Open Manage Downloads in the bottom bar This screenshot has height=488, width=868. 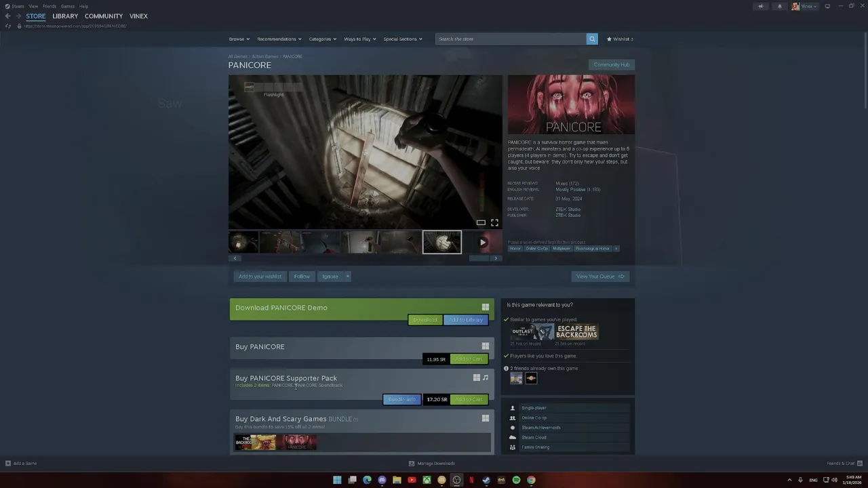[x=432, y=464]
